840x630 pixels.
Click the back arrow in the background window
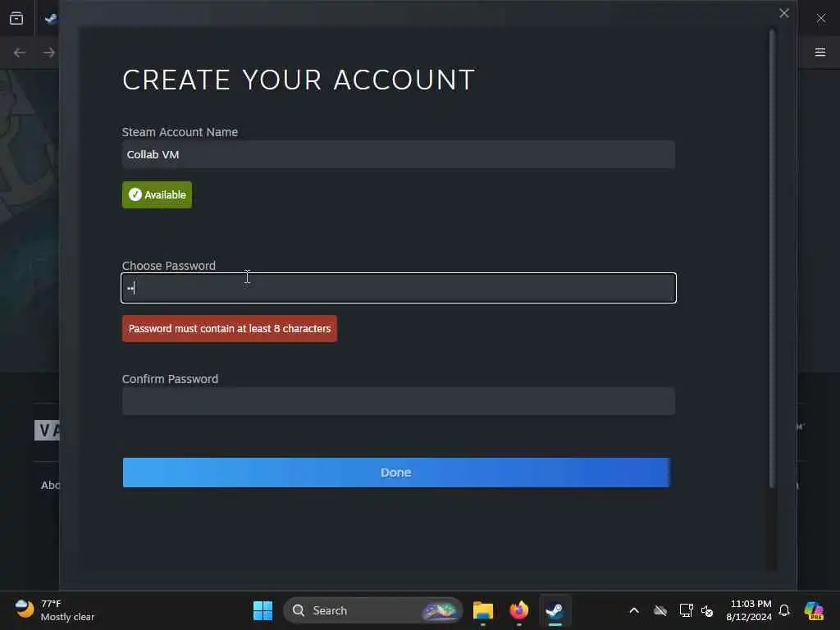tap(20, 52)
